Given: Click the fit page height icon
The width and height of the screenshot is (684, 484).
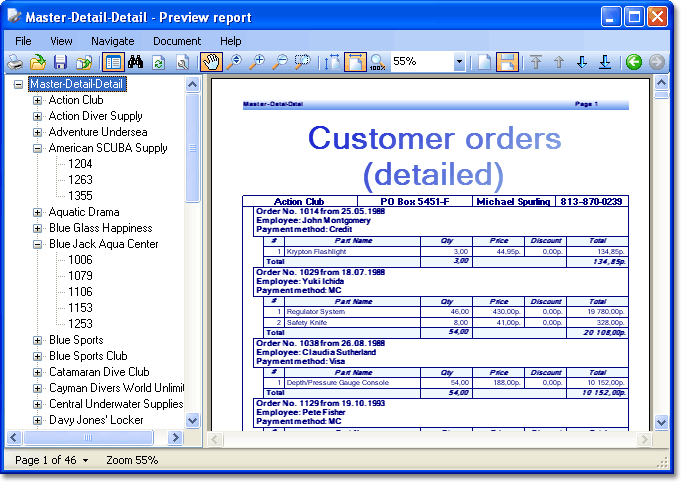Looking at the screenshot, I should [332, 62].
